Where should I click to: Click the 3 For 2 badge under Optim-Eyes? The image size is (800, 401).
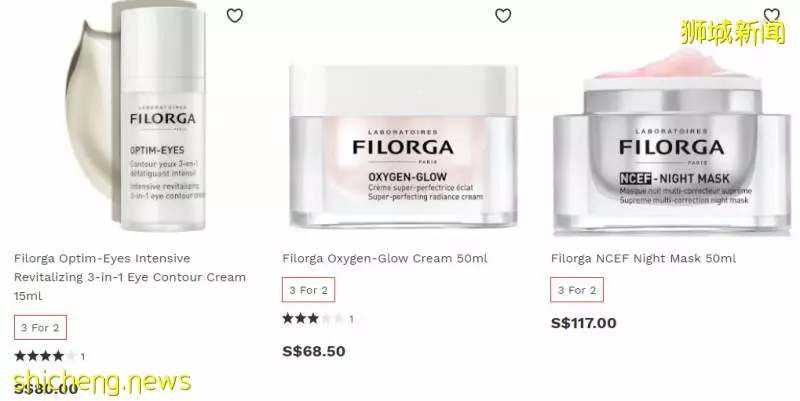pyautogui.click(x=40, y=328)
